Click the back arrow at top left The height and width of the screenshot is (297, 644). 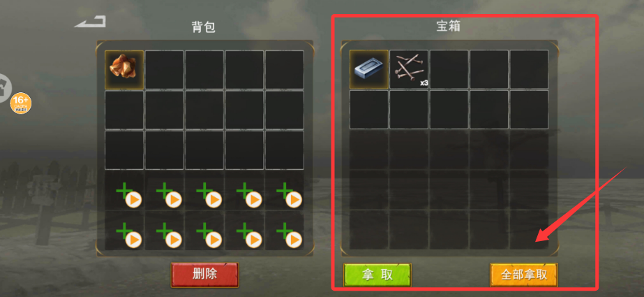(91, 22)
